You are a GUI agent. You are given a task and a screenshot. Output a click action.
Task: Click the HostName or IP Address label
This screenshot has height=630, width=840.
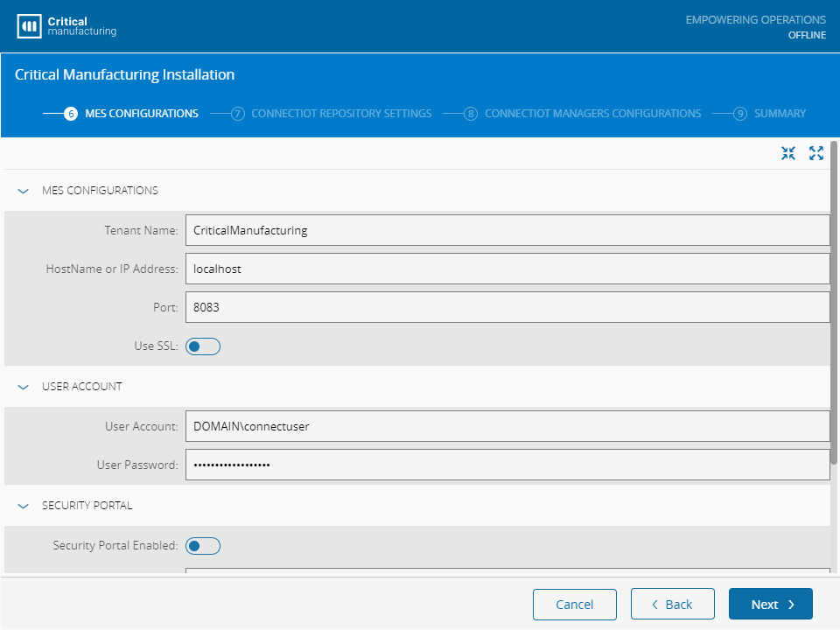112,269
